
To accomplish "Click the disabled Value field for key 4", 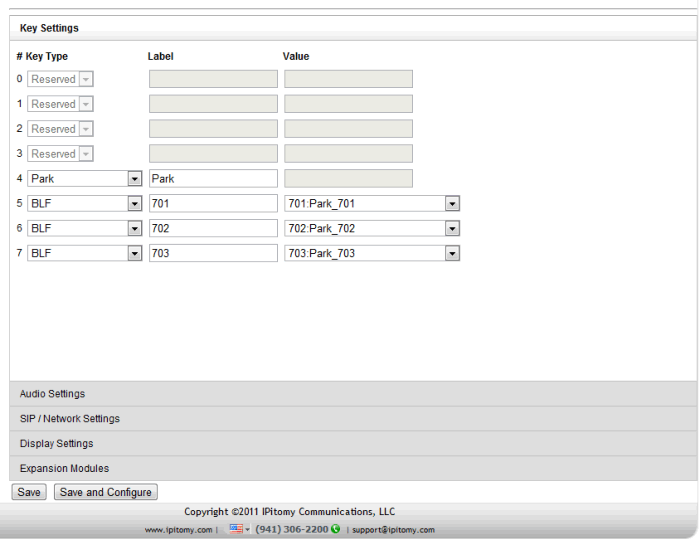I will pyautogui.click(x=349, y=179).
